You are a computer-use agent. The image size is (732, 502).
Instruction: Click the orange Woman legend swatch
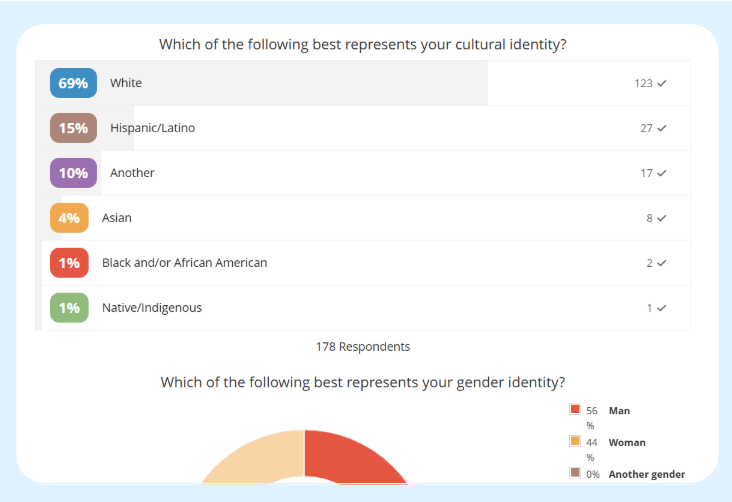(575, 442)
